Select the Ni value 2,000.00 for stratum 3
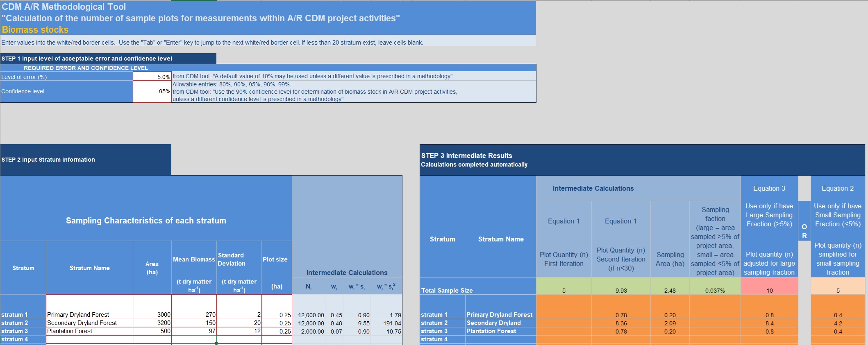This screenshot has height=345, width=868. click(x=309, y=331)
